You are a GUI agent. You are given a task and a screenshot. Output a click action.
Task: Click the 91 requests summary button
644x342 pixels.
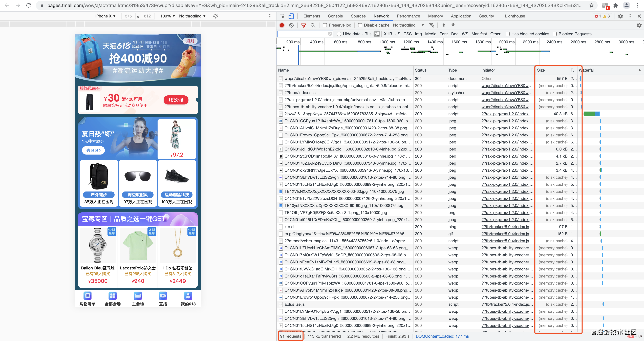pyautogui.click(x=290, y=336)
